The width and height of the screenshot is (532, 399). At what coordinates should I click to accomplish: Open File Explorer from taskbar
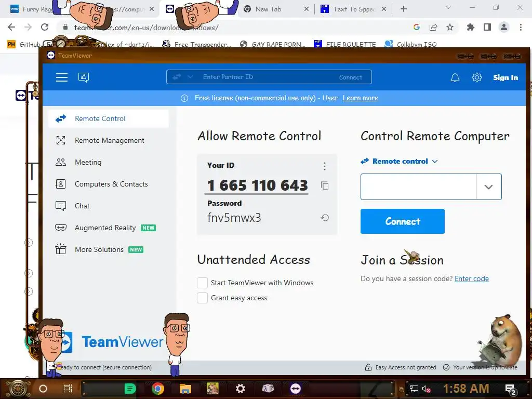185,389
